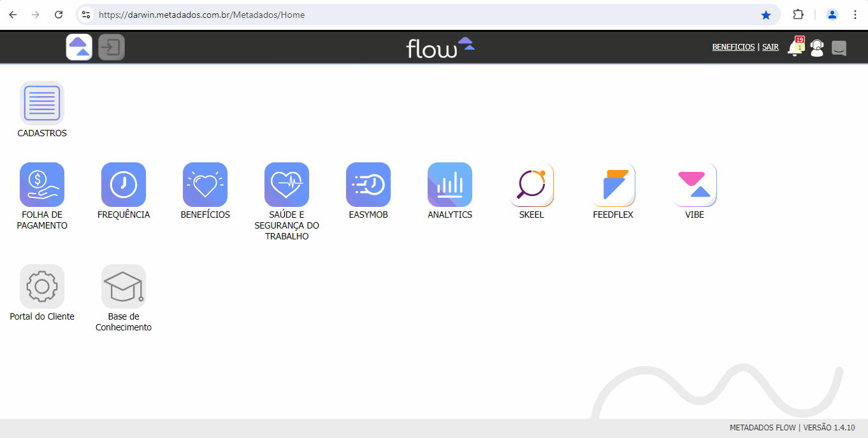
Task: Open Base de Conhecimento graduation cap icon
Action: click(124, 286)
